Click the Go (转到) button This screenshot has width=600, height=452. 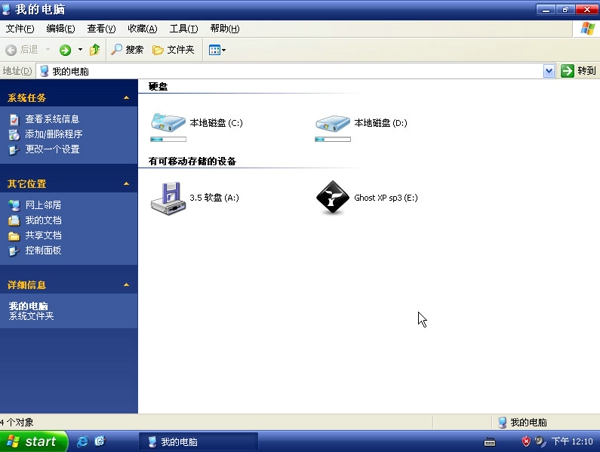578,71
